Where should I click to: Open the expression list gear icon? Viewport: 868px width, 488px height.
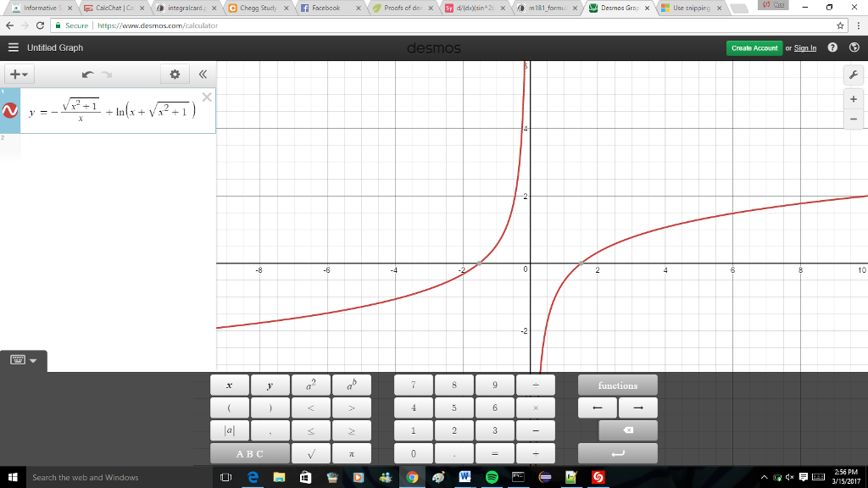175,75
